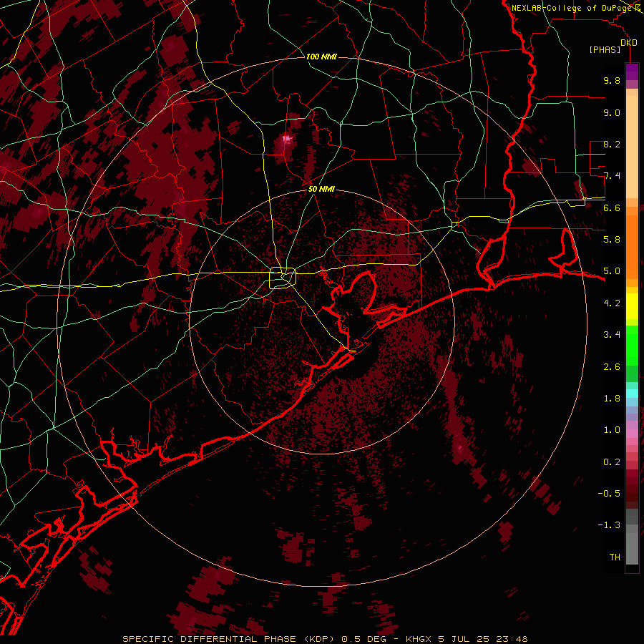Click the "100 NMI" range ring label
The image size is (644, 644).
coord(321,57)
